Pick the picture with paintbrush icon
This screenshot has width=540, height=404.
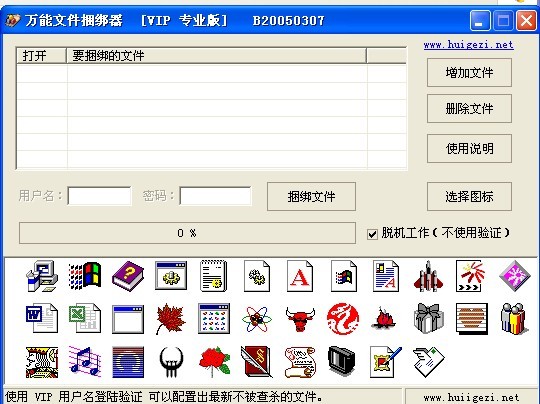(386, 362)
